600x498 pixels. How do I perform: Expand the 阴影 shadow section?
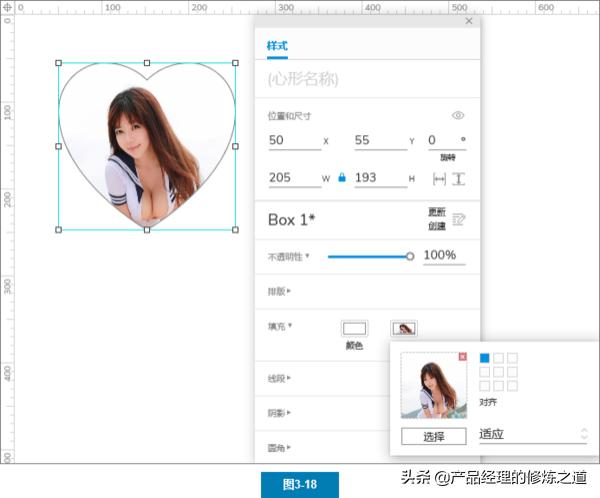pyautogui.click(x=279, y=413)
